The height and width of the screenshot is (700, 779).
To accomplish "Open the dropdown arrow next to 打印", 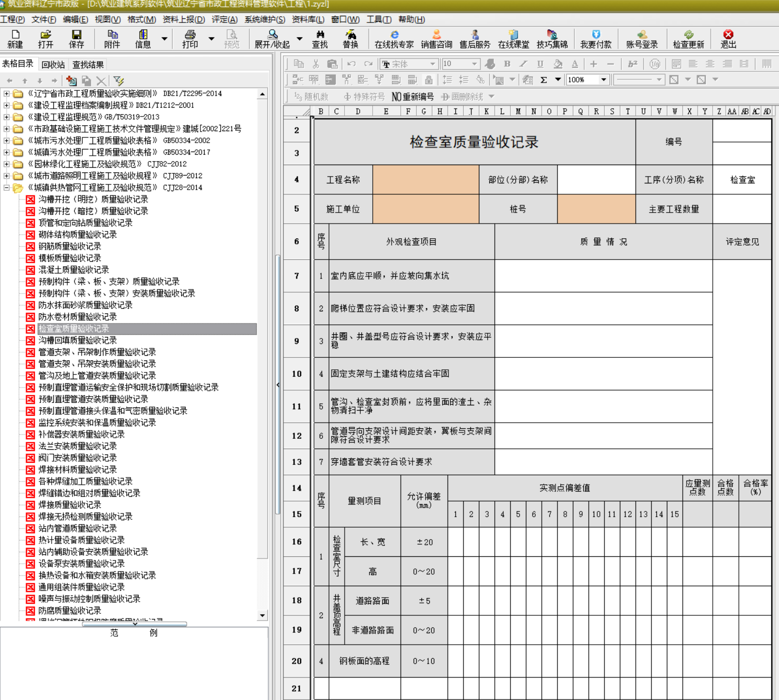I will pos(211,39).
